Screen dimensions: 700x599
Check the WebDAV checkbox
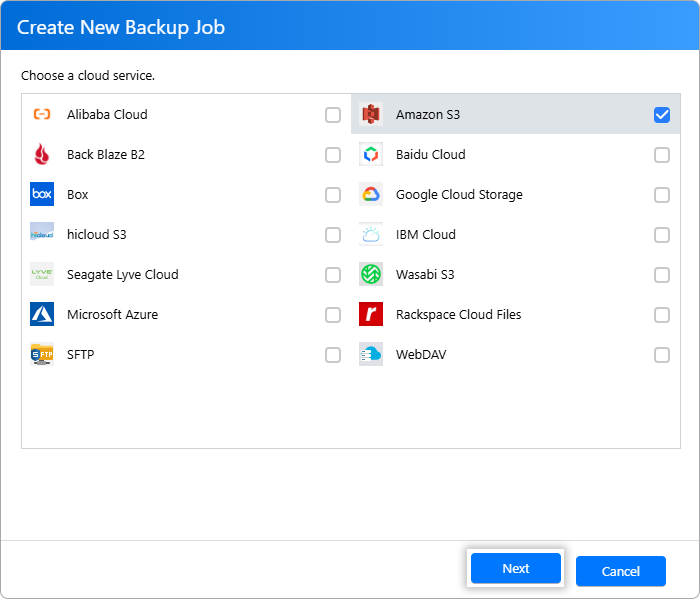tap(662, 355)
